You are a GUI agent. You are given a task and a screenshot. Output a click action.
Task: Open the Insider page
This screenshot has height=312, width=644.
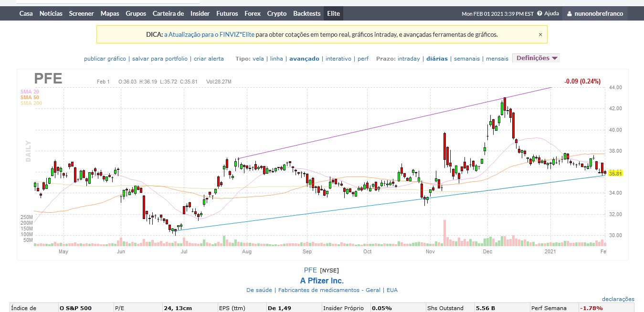pyautogui.click(x=200, y=13)
